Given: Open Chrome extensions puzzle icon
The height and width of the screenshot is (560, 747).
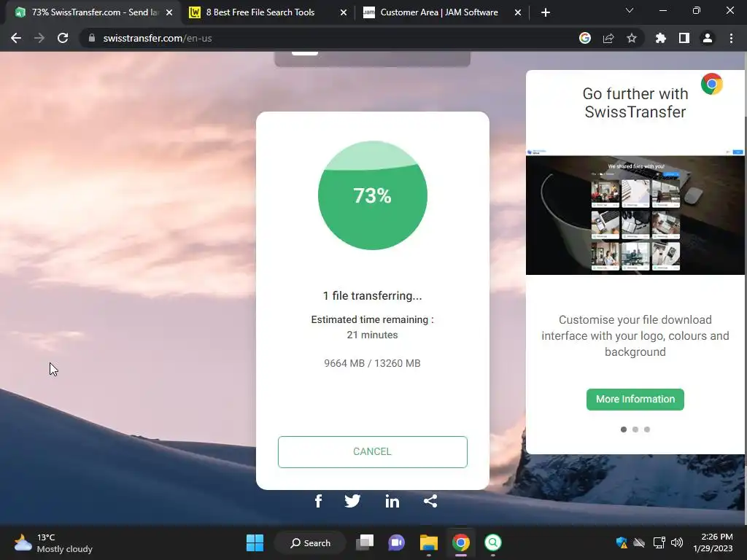Looking at the screenshot, I should [x=661, y=38].
